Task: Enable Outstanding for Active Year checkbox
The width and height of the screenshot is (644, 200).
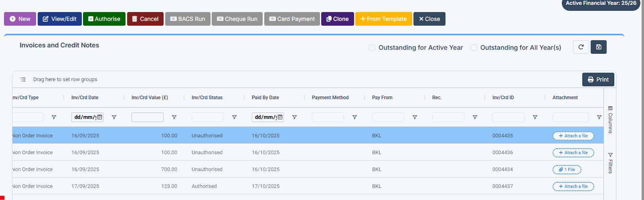Action: pyautogui.click(x=372, y=48)
